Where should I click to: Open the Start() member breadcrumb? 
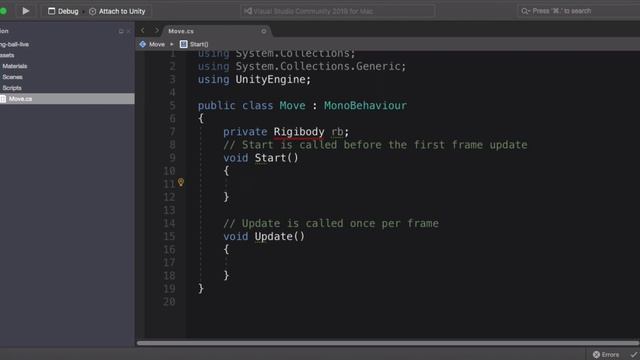[199, 44]
